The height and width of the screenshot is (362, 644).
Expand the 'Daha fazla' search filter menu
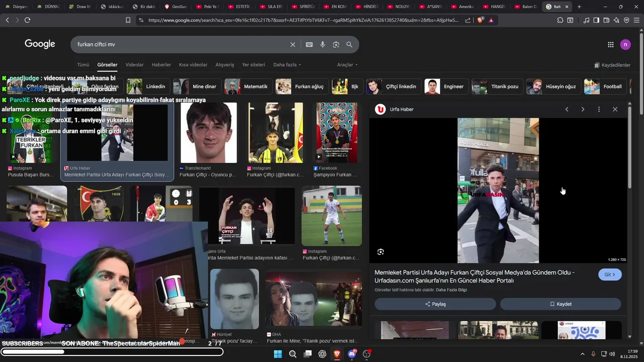pos(287,65)
